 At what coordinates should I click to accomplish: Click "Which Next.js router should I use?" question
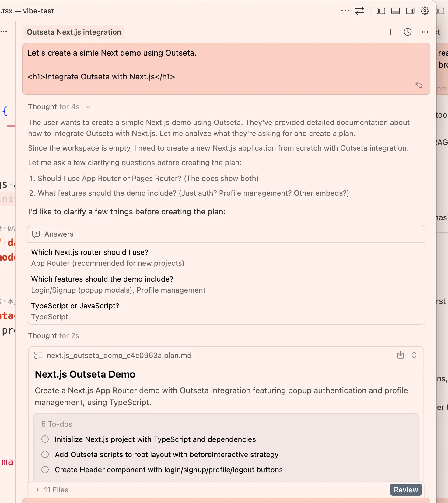click(x=90, y=252)
